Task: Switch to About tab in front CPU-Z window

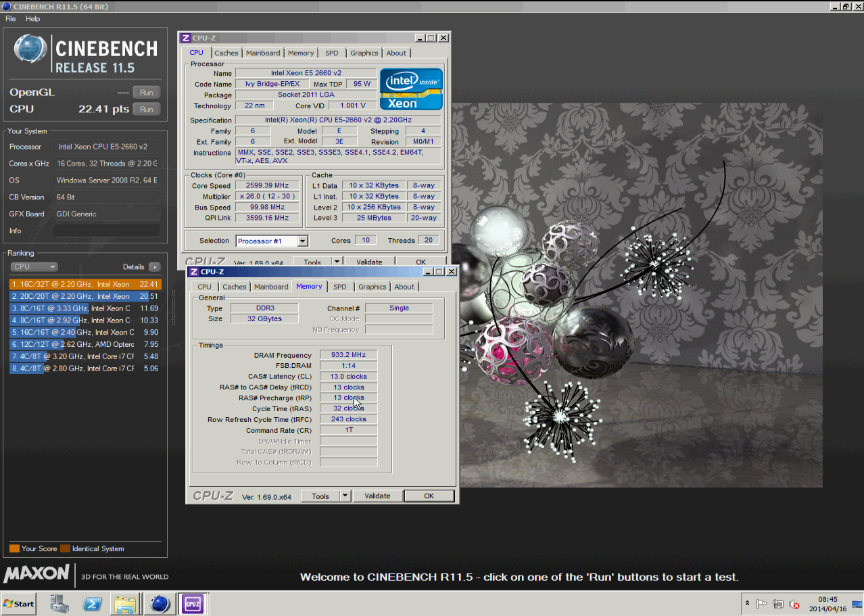Action: point(404,287)
